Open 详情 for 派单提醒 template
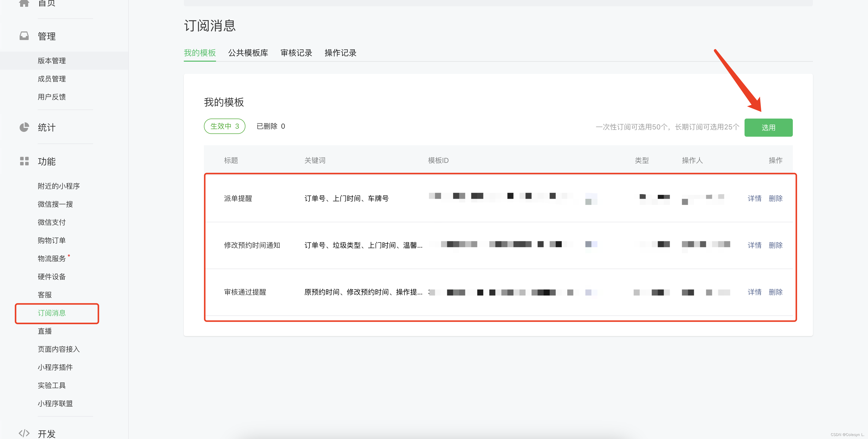Screen dimensions: 868x439 [754, 198]
